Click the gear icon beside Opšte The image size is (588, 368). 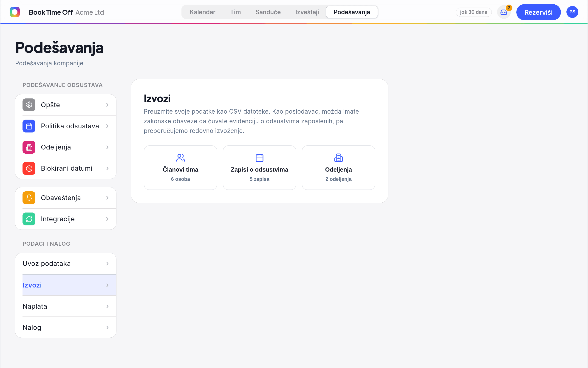pyautogui.click(x=29, y=105)
